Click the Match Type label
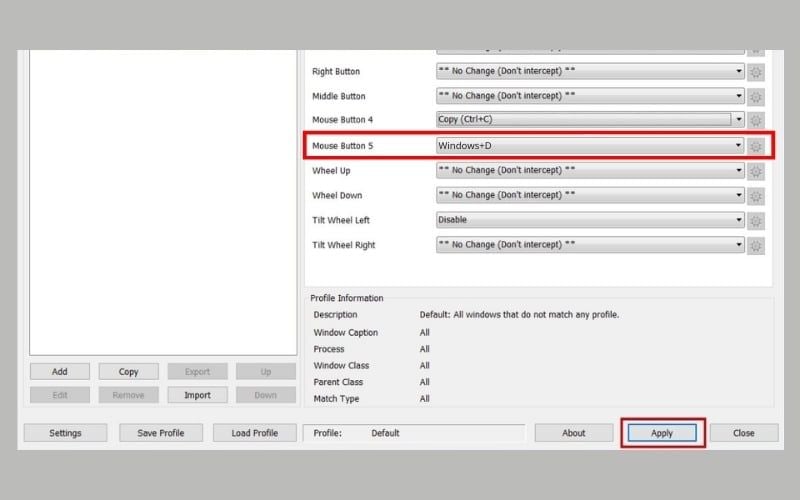The width and height of the screenshot is (800, 500). (336, 398)
